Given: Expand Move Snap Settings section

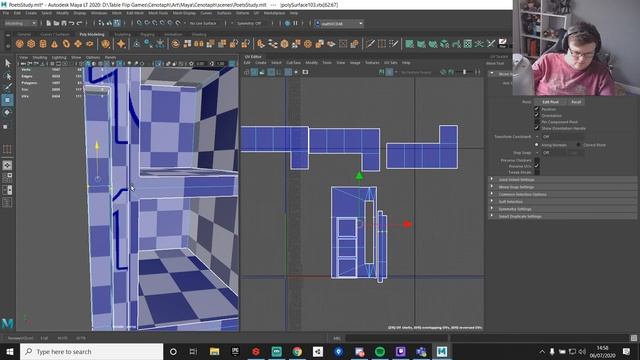Looking at the screenshot, I should (x=562, y=187).
